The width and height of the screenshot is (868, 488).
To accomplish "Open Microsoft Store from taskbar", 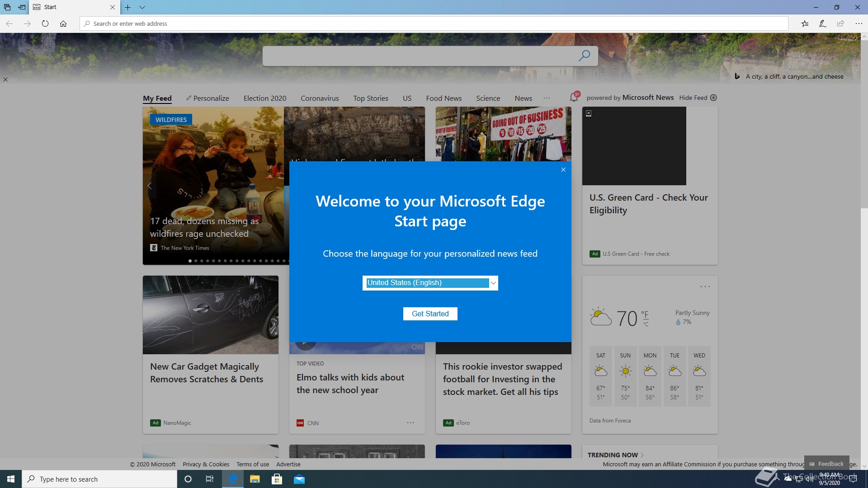I will point(277,479).
